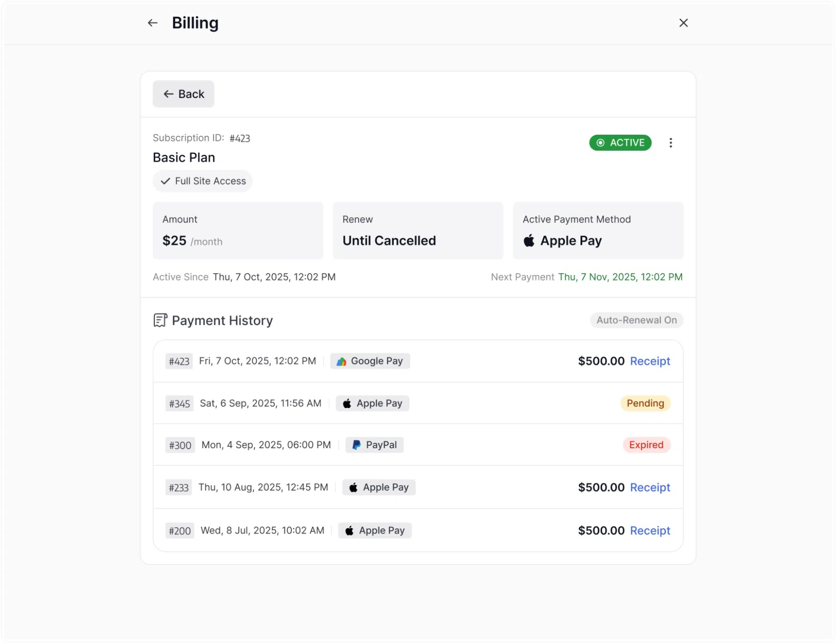Click the green ACTIVE status badge

620,143
